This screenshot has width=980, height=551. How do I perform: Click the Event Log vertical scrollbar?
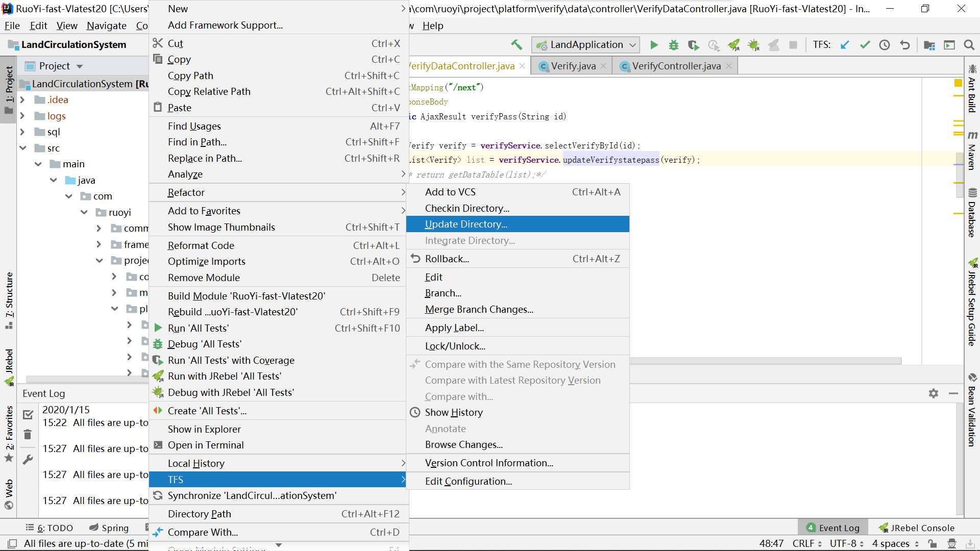click(x=960, y=459)
